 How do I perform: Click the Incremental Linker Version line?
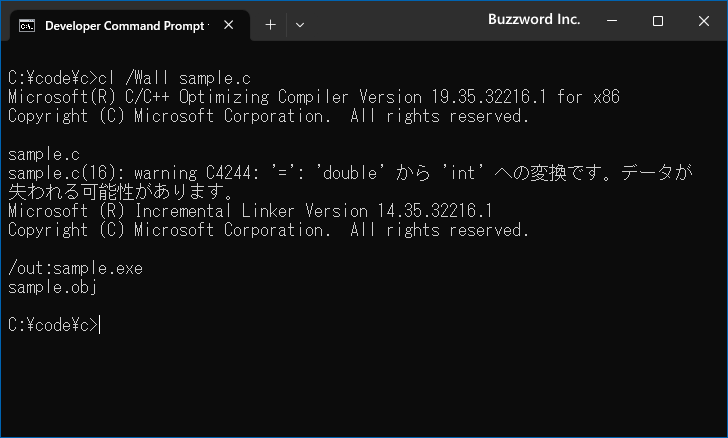(250, 211)
